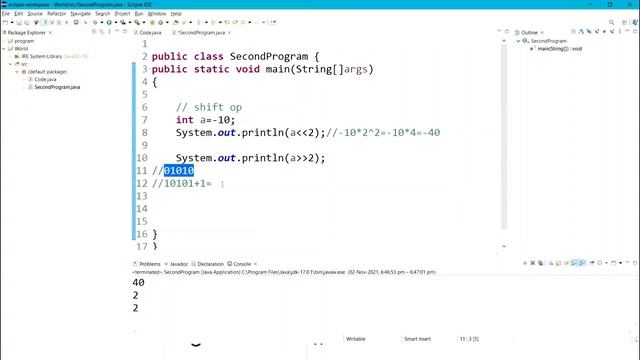Click the Writable status bar entry
The height and width of the screenshot is (360, 640).
[x=356, y=339]
